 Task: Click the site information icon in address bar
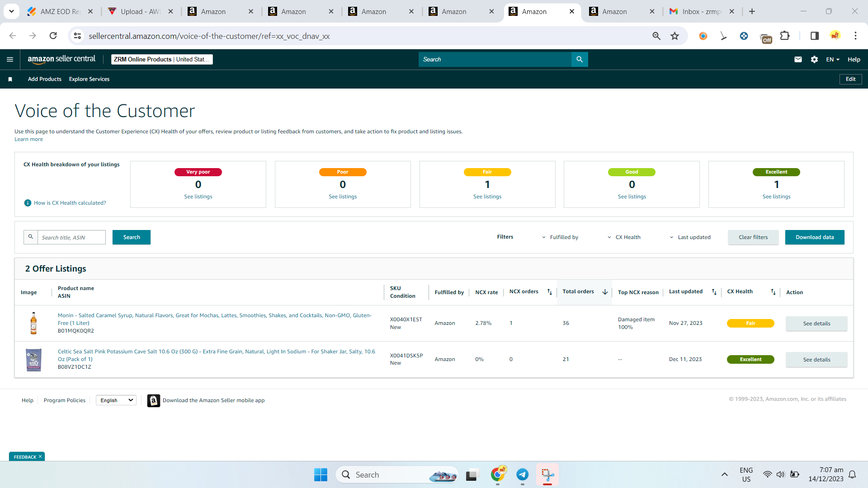pyautogui.click(x=77, y=36)
